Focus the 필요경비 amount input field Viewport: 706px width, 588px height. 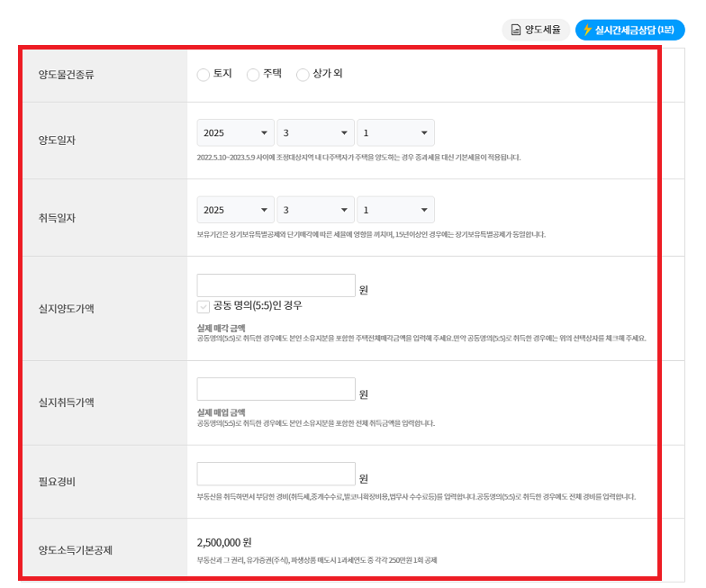pyautogui.click(x=276, y=474)
